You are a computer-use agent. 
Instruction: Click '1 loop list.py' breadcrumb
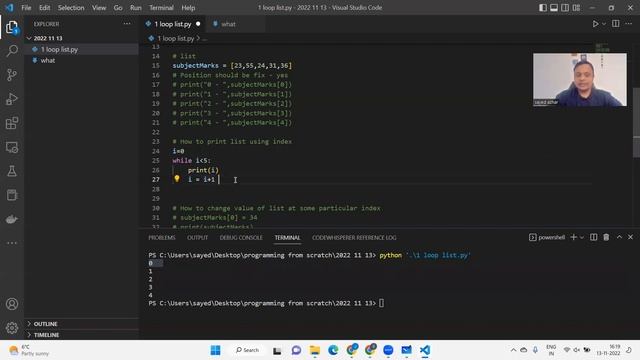[176, 38]
